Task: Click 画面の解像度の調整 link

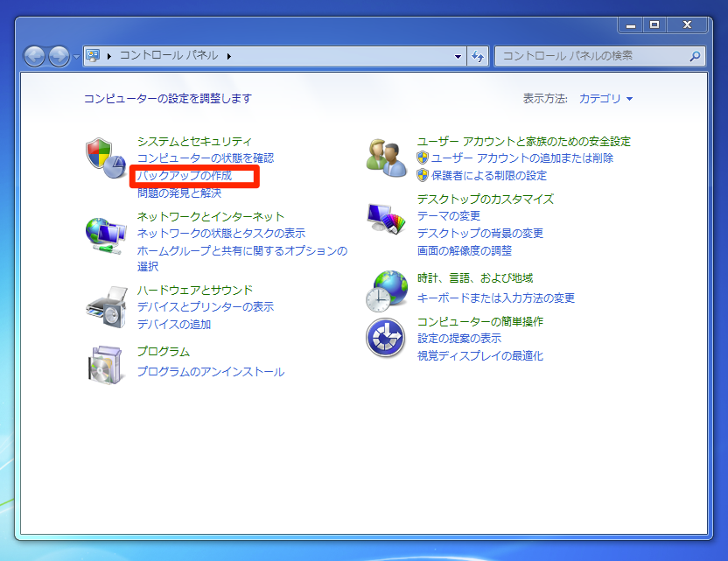Action: point(465,251)
